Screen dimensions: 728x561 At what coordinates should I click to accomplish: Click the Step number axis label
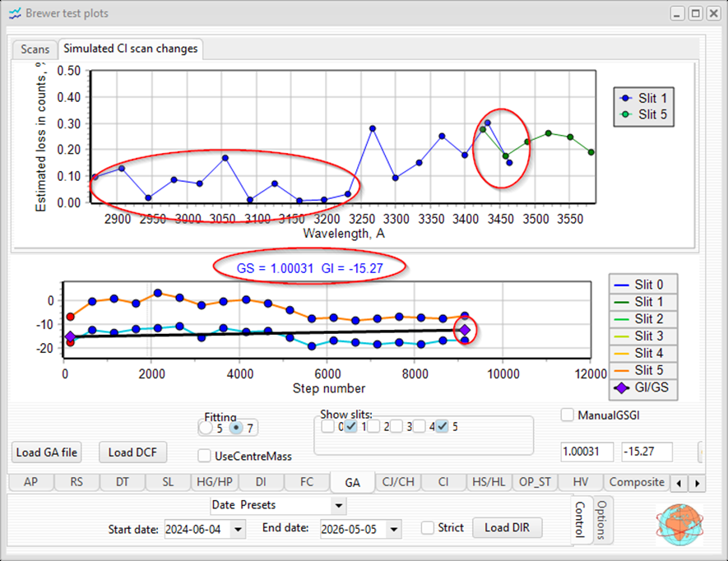[329, 388]
